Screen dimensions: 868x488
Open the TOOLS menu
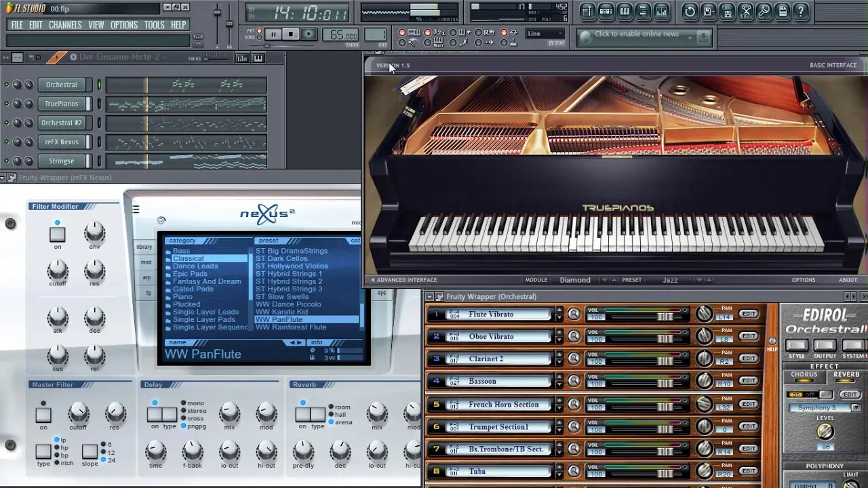coord(155,25)
